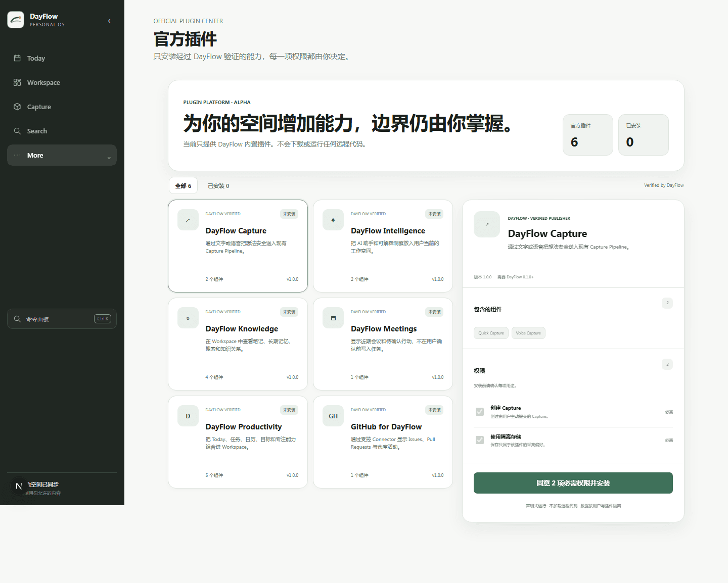Screen dimensions: 728x583
Task: Click the count badge beside 包含的组件
Action: click(x=667, y=303)
